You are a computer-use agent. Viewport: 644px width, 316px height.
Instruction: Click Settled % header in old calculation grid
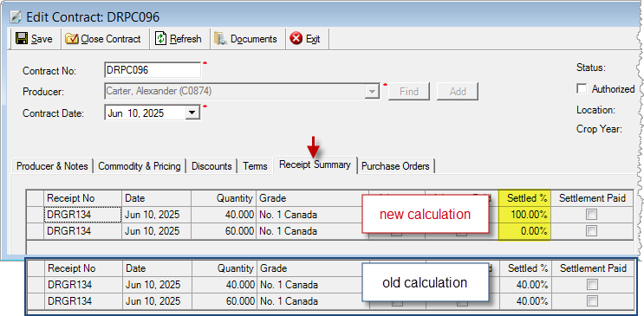click(525, 268)
